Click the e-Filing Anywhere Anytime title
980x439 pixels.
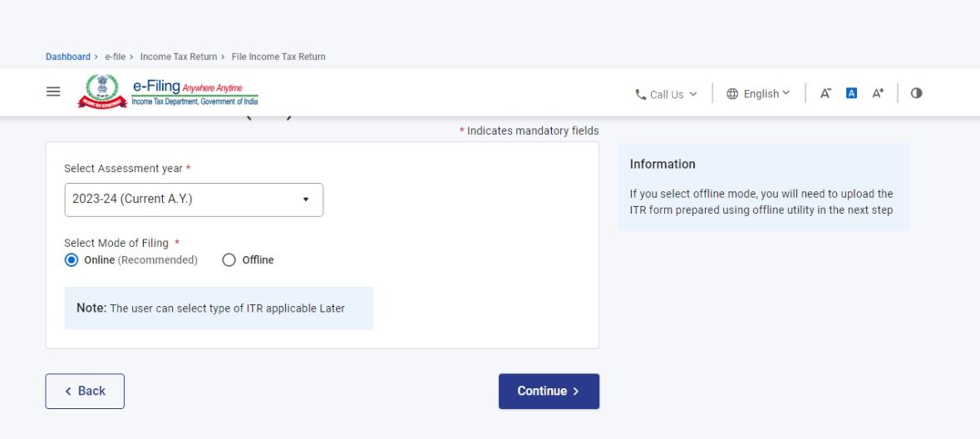[188, 87]
